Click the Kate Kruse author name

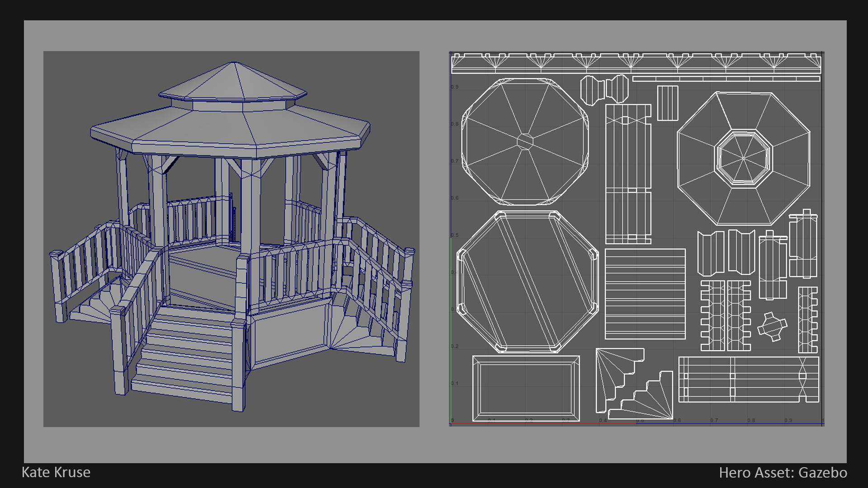(56, 472)
